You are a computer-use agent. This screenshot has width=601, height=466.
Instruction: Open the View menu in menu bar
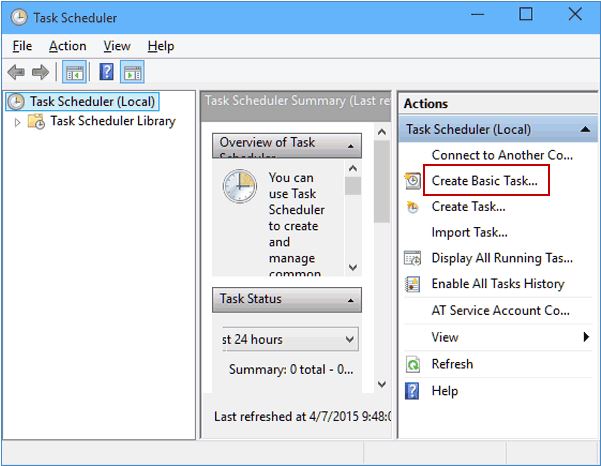(117, 46)
